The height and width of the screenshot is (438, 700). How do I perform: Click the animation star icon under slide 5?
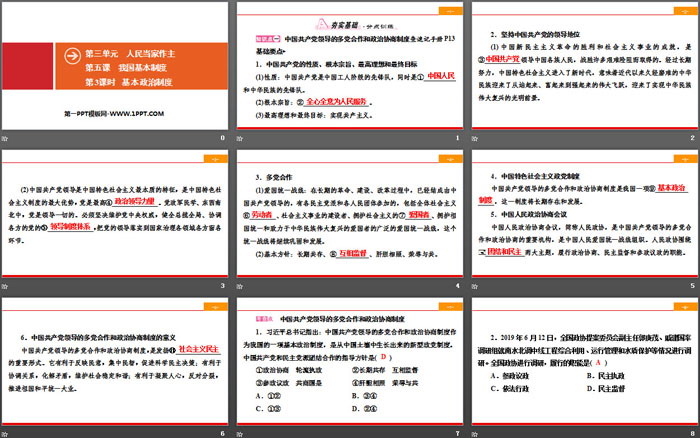point(475,286)
